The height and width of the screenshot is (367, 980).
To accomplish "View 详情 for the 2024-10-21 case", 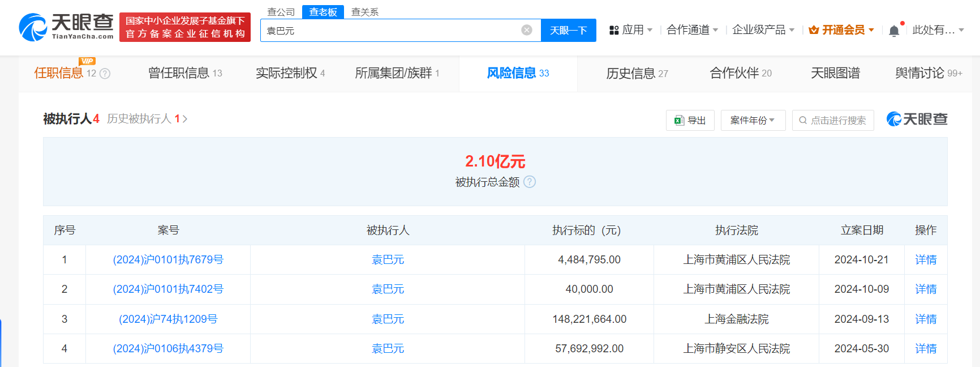I will point(926,259).
